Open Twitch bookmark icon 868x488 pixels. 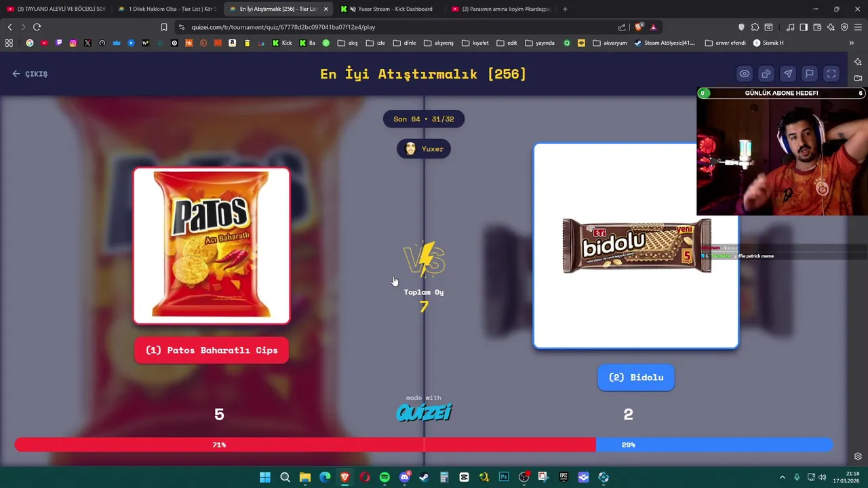[x=59, y=43]
